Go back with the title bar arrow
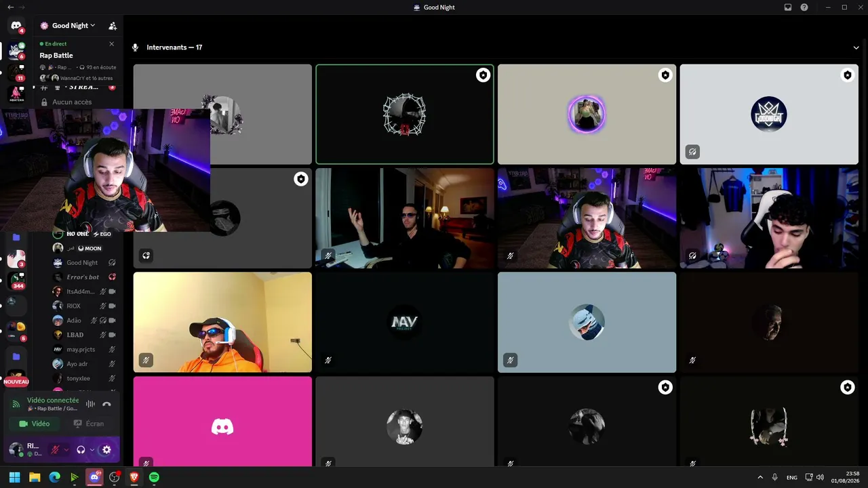The height and width of the screenshot is (488, 868). coord(9,7)
